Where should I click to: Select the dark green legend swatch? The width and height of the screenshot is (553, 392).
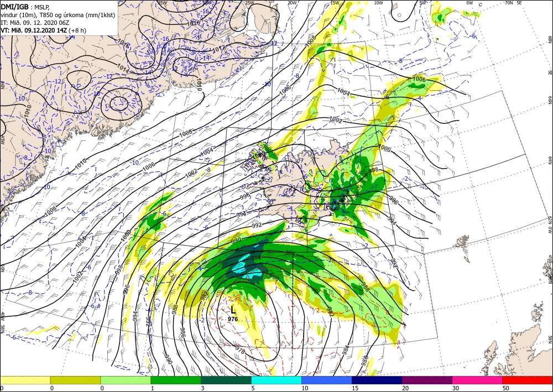point(226,380)
